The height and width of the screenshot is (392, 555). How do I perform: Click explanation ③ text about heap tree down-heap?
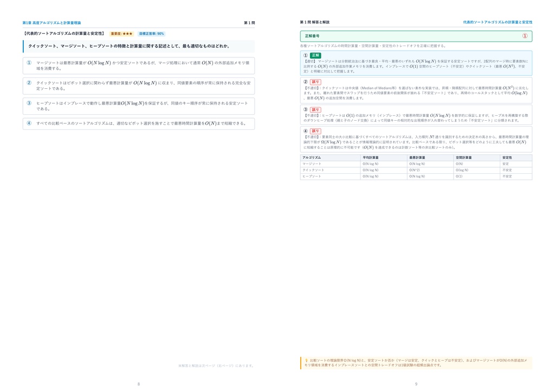[x=416, y=118]
